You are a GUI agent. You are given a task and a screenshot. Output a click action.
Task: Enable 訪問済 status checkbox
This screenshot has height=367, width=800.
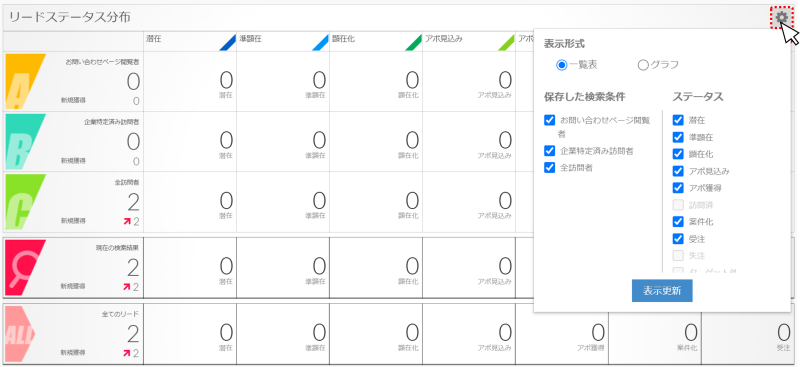[678, 205]
